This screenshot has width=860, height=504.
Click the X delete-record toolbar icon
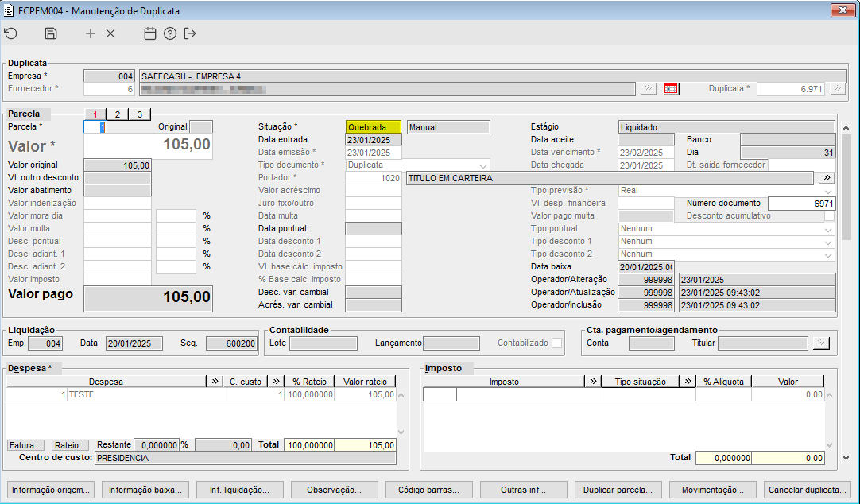pos(110,33)
